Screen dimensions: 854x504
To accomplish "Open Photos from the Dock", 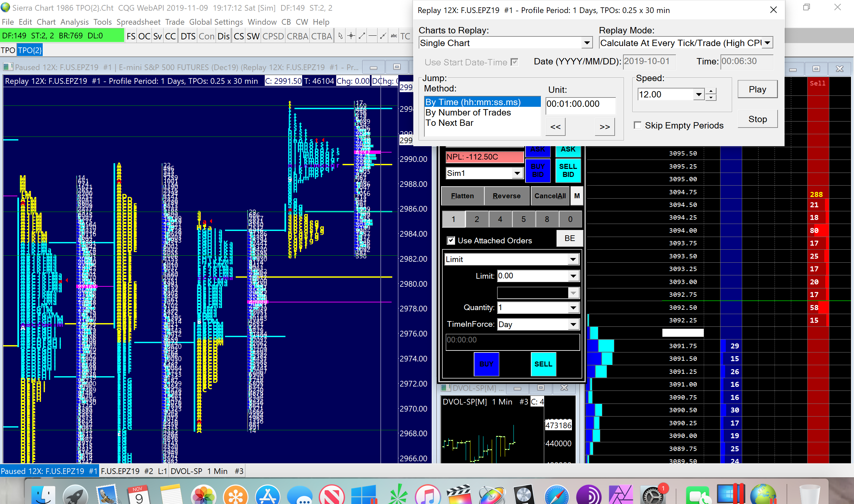I will point(203,495).
